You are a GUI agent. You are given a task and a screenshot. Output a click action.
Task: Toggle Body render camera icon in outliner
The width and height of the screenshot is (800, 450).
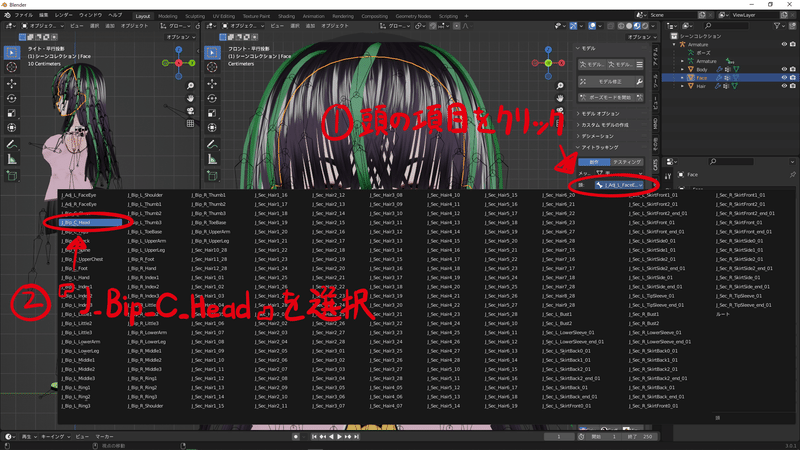[x=793, y=69]
